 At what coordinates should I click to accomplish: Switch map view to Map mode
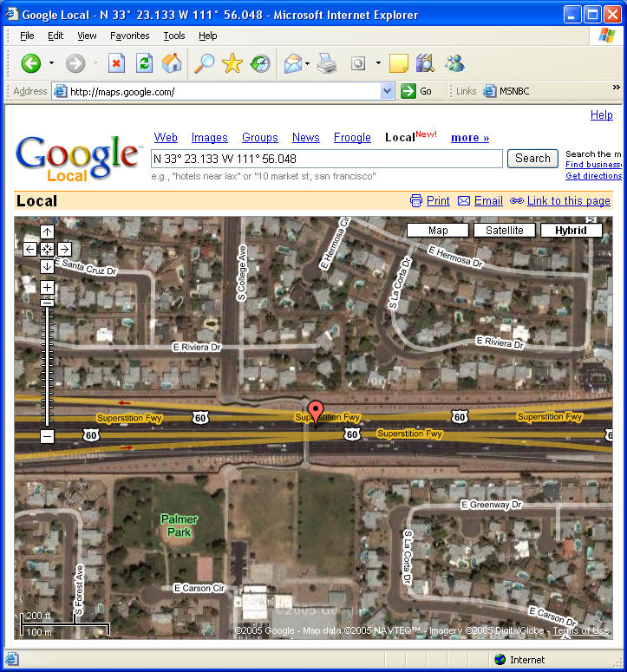438,230
